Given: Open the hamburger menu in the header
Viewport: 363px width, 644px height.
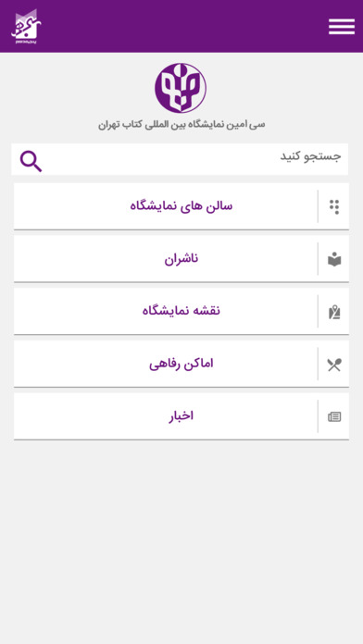Looking at the screenshot, I should [x=341, y=27].
